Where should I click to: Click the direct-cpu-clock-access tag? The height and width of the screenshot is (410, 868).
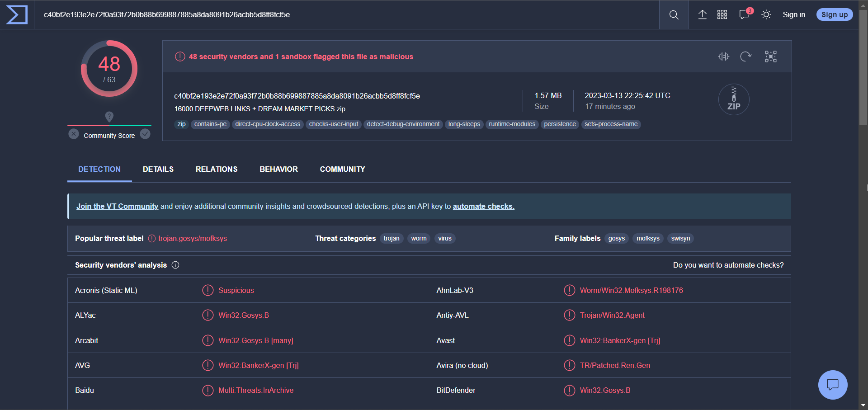tap(268, 124)
